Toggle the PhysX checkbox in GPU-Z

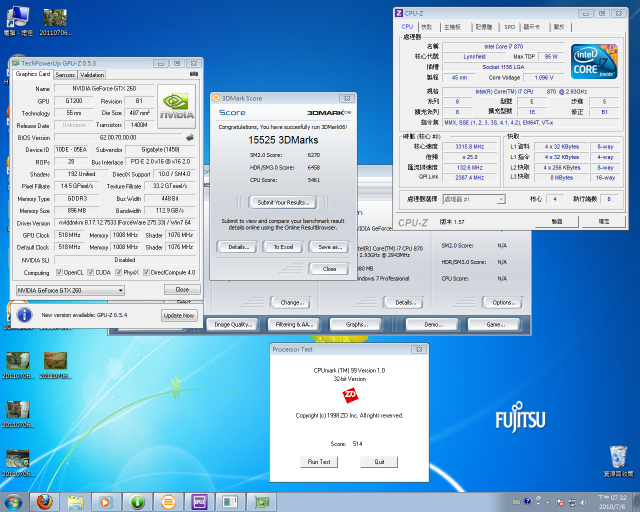pos(118,272)
